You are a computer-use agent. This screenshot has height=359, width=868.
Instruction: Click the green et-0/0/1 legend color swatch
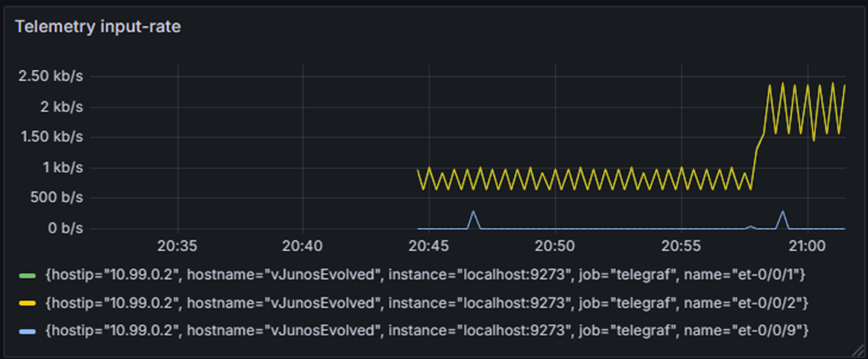(27, 275)
